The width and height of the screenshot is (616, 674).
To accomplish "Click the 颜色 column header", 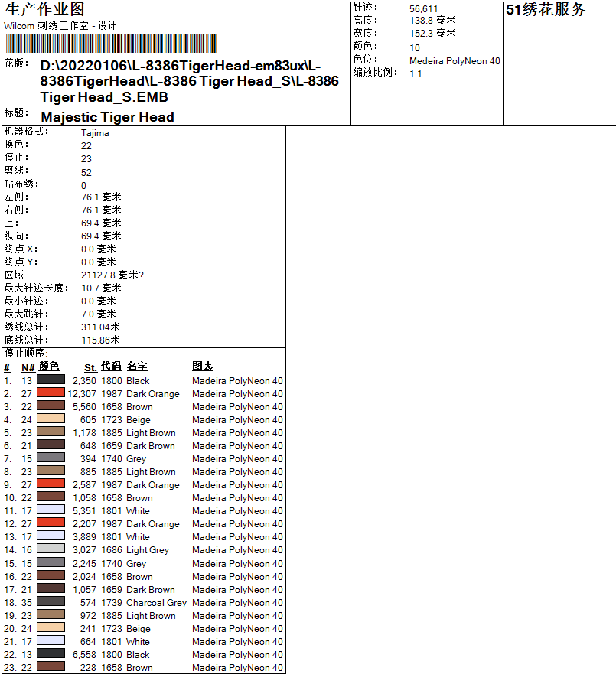I will [50, 366].
